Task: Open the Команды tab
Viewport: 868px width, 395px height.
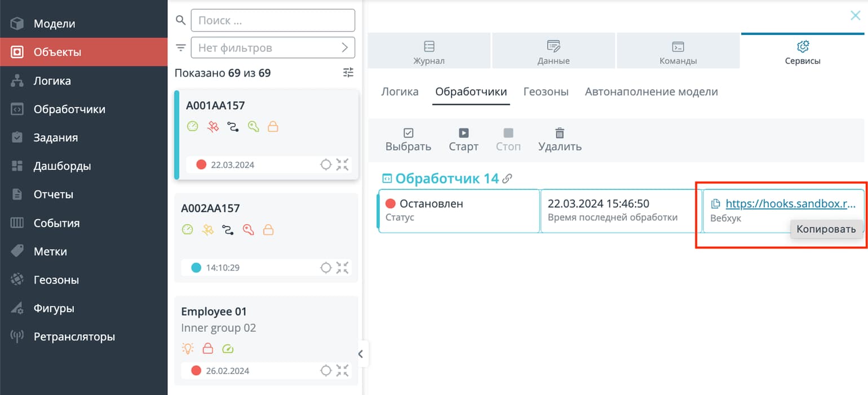Action: tap(678, 52)
